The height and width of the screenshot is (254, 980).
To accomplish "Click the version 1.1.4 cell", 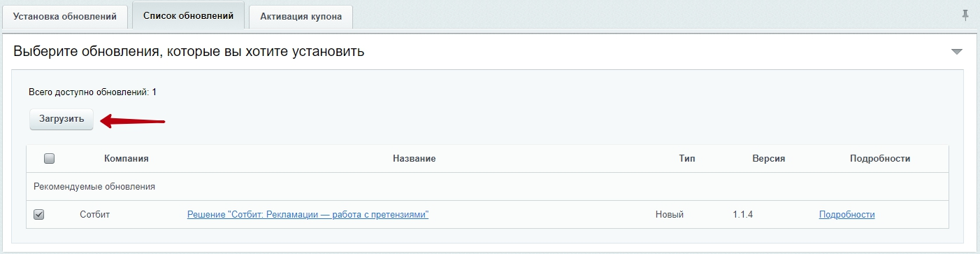I will point(743,215).
